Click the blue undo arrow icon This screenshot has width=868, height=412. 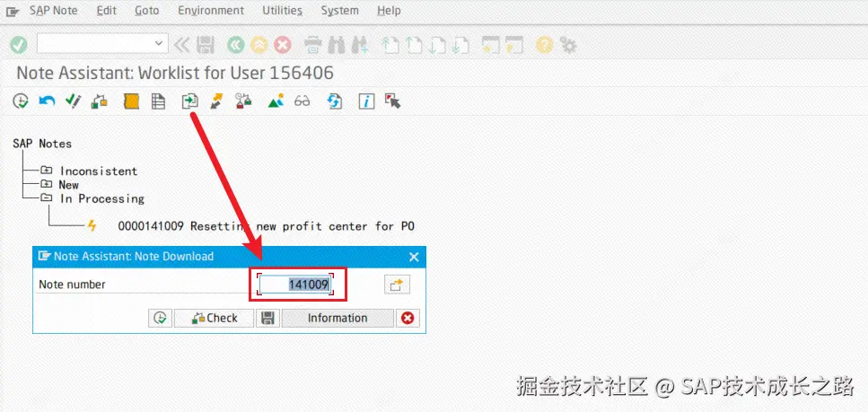pyautogui.click(x=47, y=101)
